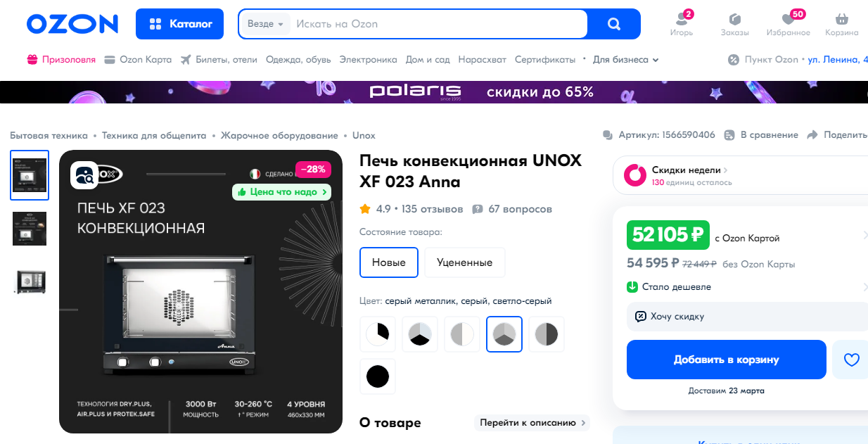Click the magnifier search button
The image size is (868, 444).
(614, 24)
